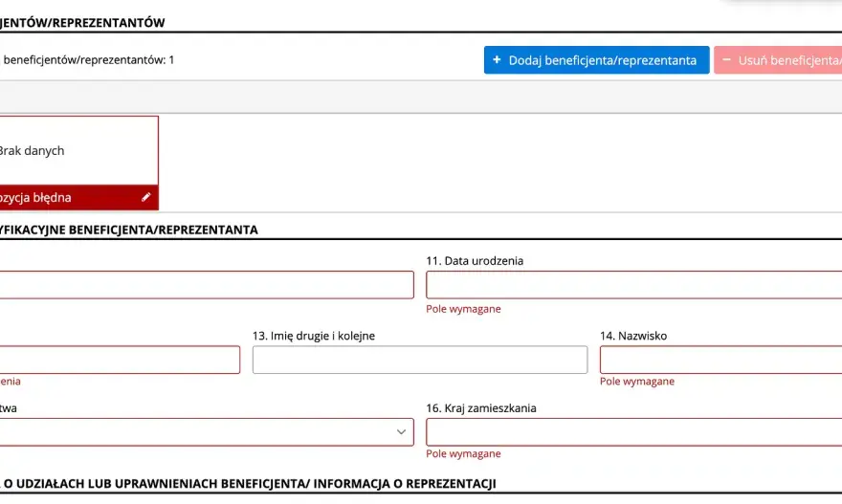Viewport: 842px width, 504px height.
Task: Click Pole wymagane message under Kraj zamieszkania
Action: coord(463,453)
